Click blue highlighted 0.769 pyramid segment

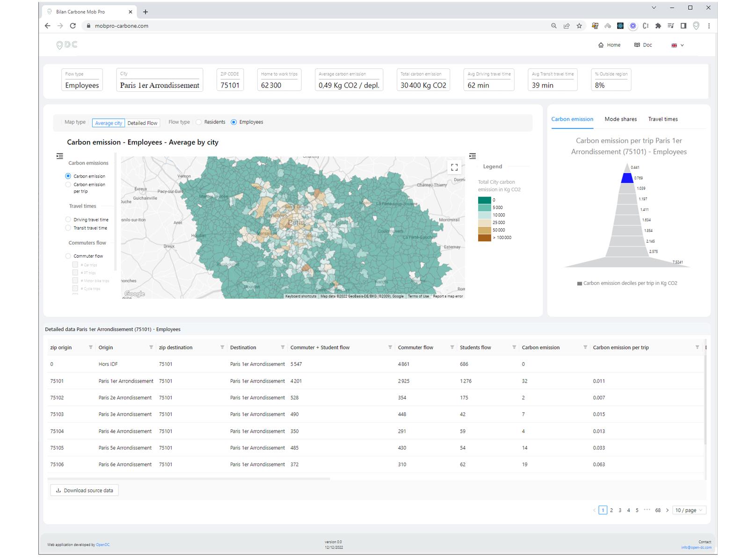click(x=627, y=178)
